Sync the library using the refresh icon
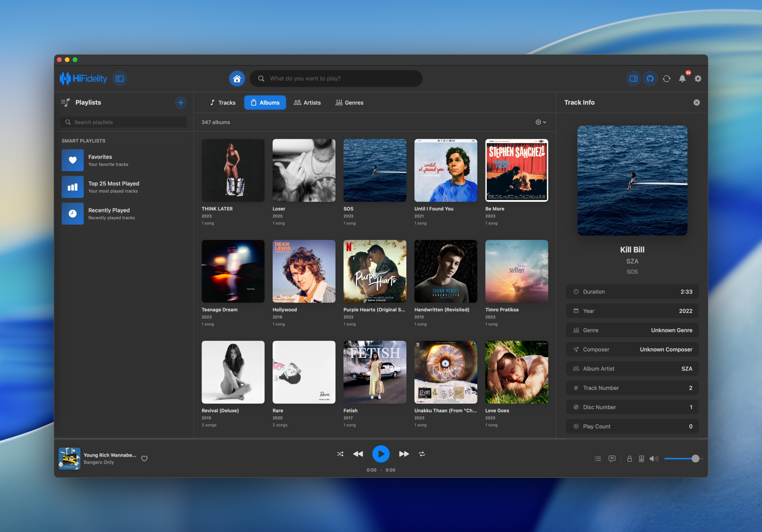The width and height of the screenshot is (762, 532). tap(666, 79)
